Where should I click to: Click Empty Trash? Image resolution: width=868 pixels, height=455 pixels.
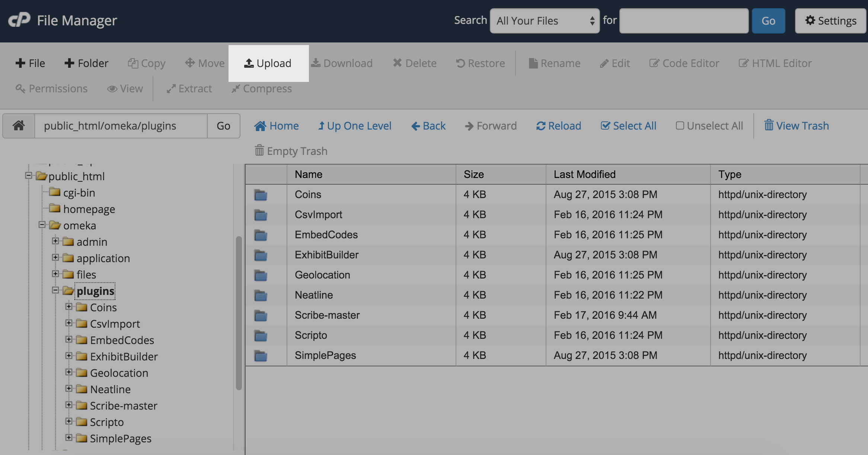291,151
